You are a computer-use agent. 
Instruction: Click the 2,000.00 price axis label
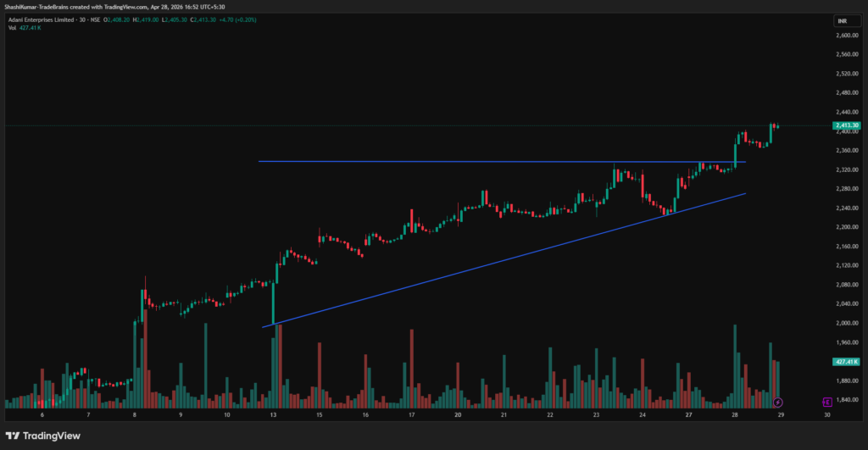pyautogui.click(x=847, y=323)
